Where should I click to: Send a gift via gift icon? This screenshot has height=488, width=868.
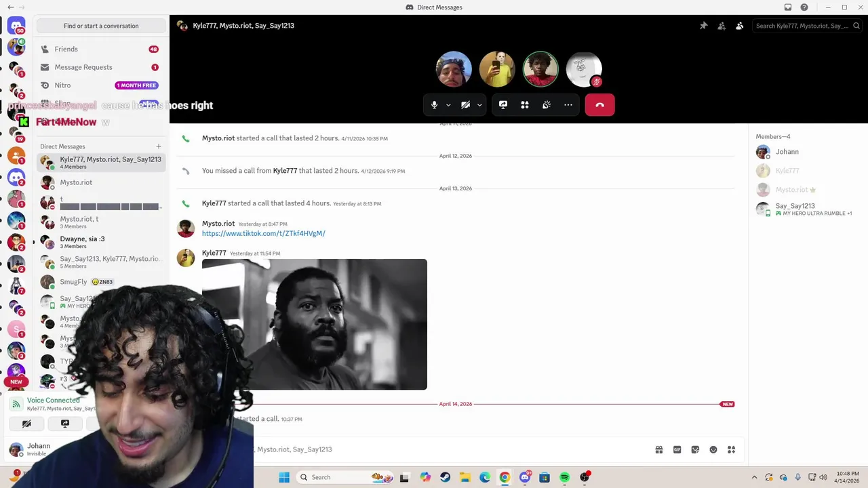click(659, 449)
